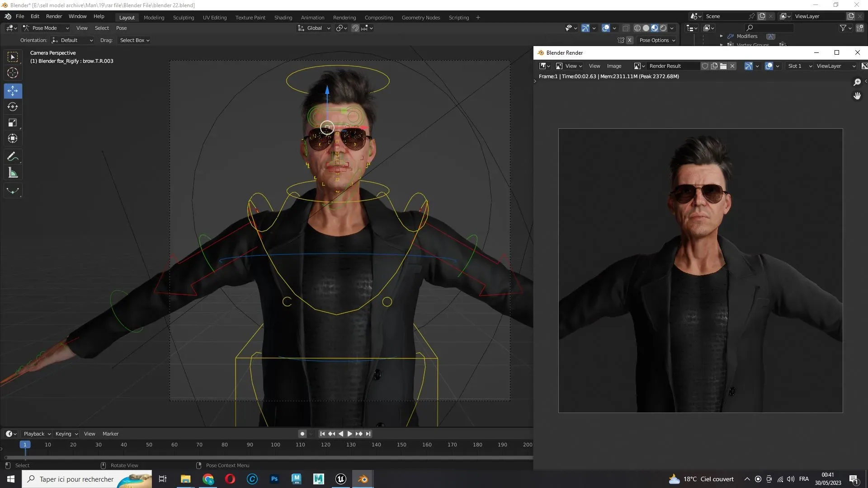Open the Keying popover in timeline
Image resolution: width=868 pixels, height=488 pixels.
66,434
